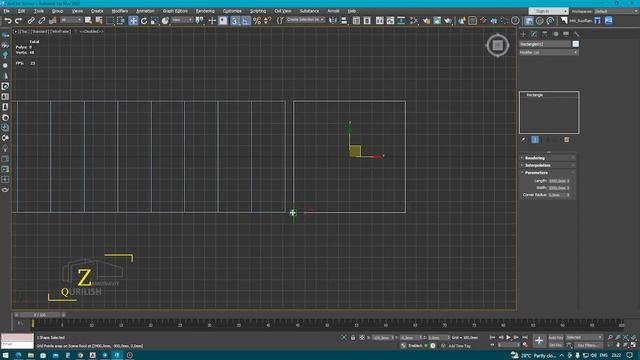Viewport: 640px width, 360px height.
Task: Click the Pin Stack icon
Action: pos(524,140)
